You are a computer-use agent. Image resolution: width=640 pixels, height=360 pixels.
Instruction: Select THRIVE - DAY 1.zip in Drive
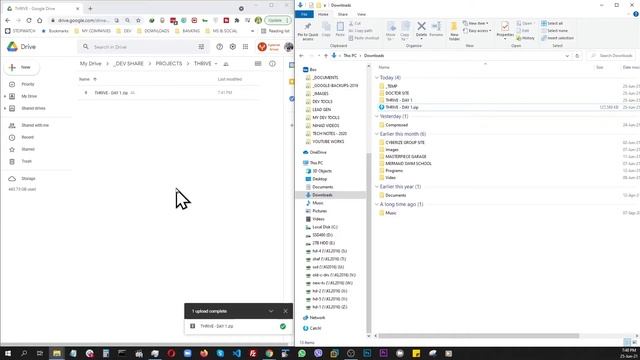click(x=168, y=93)
